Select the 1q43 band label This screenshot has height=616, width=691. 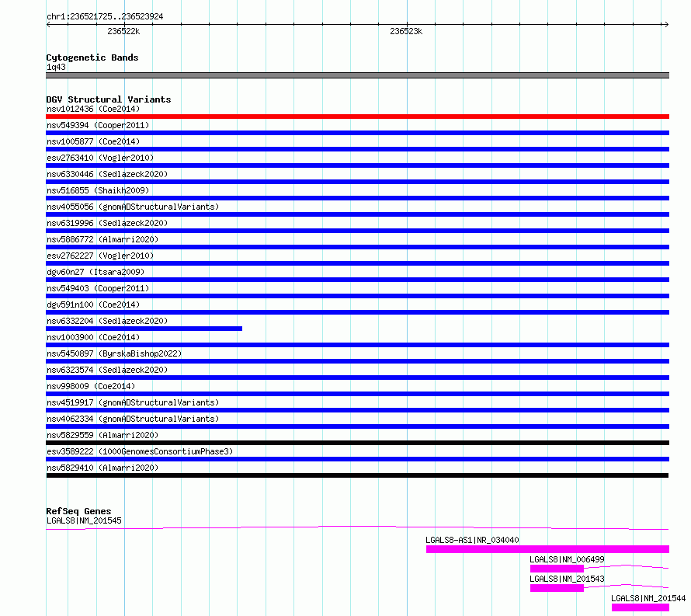click(56, 67)
